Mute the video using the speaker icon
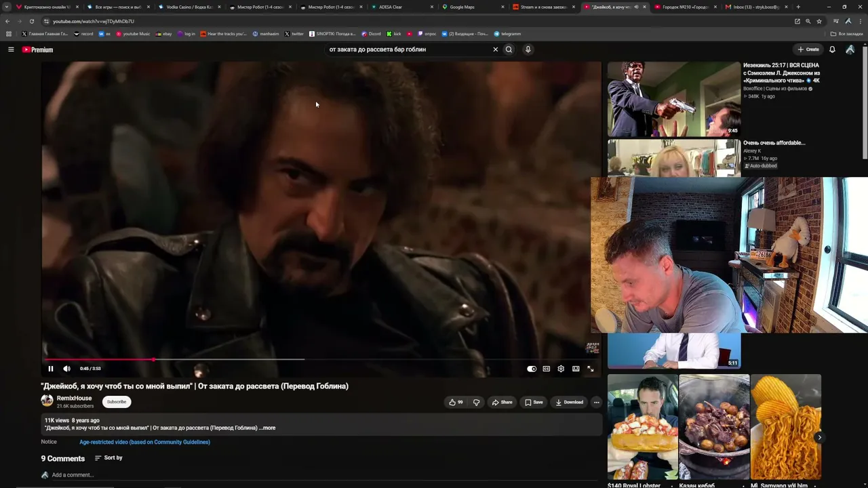The width and height of the screenshot is (868, 488). pos(66,369)
